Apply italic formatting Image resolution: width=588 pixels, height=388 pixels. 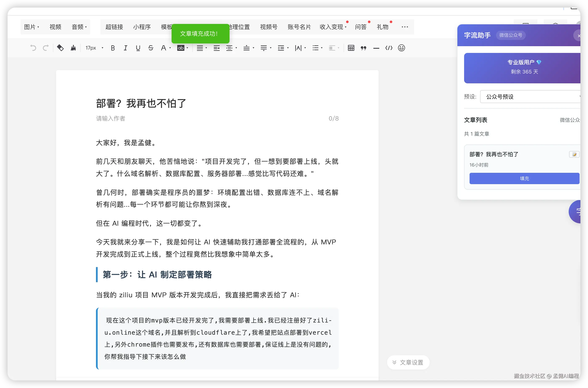(x=125, y=48)
